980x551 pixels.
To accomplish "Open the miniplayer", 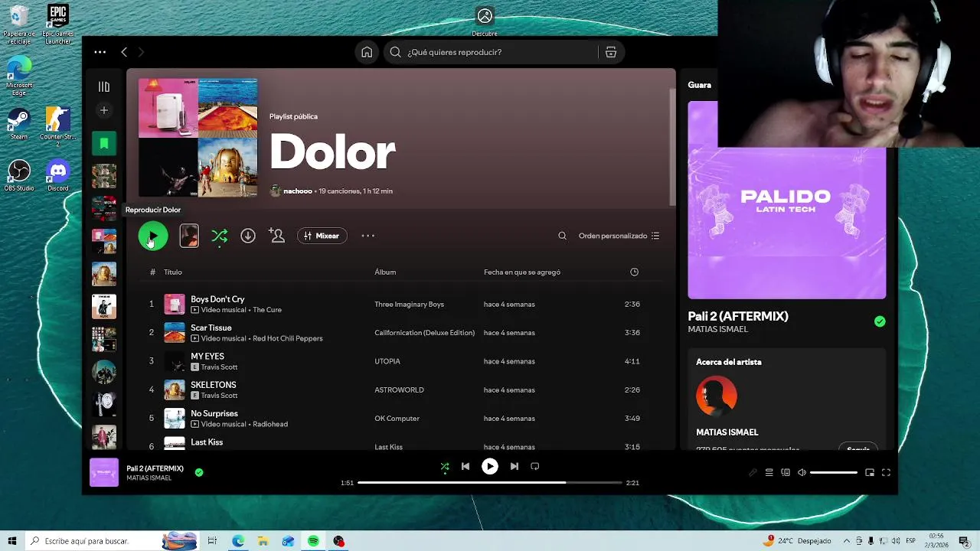I will click(x=870, y=473).
